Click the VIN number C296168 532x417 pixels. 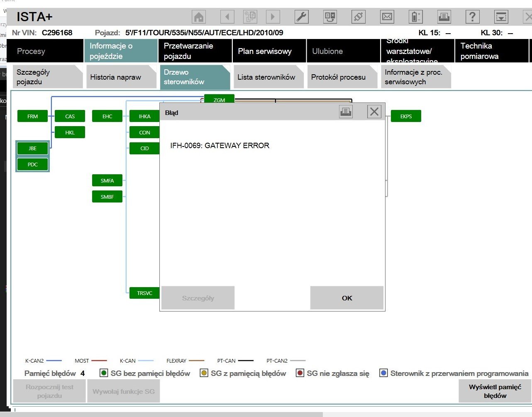click(57, 32)
